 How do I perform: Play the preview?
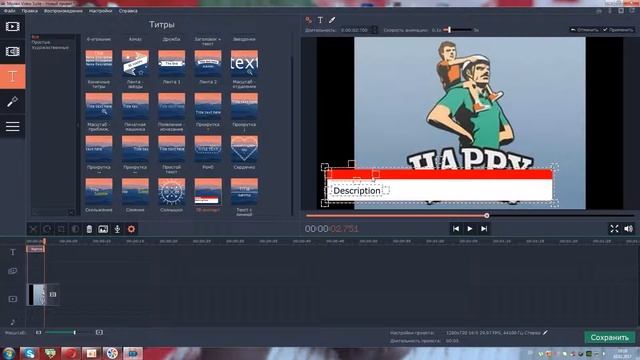470,229
